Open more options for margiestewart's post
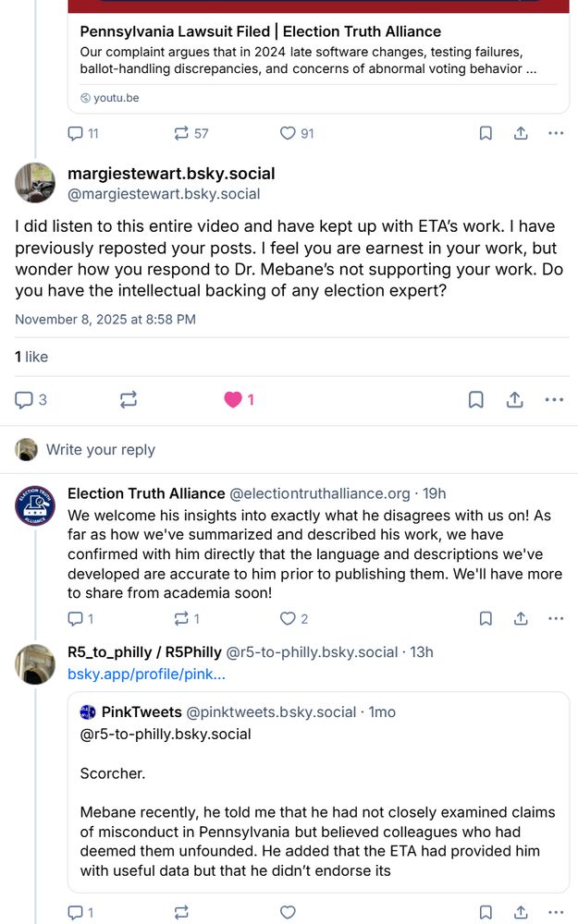578x924 pixels. pos(554,400)
